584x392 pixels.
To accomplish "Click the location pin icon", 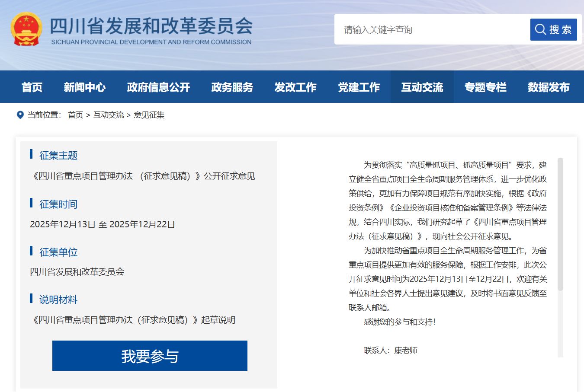I will (x=20, y=115).
